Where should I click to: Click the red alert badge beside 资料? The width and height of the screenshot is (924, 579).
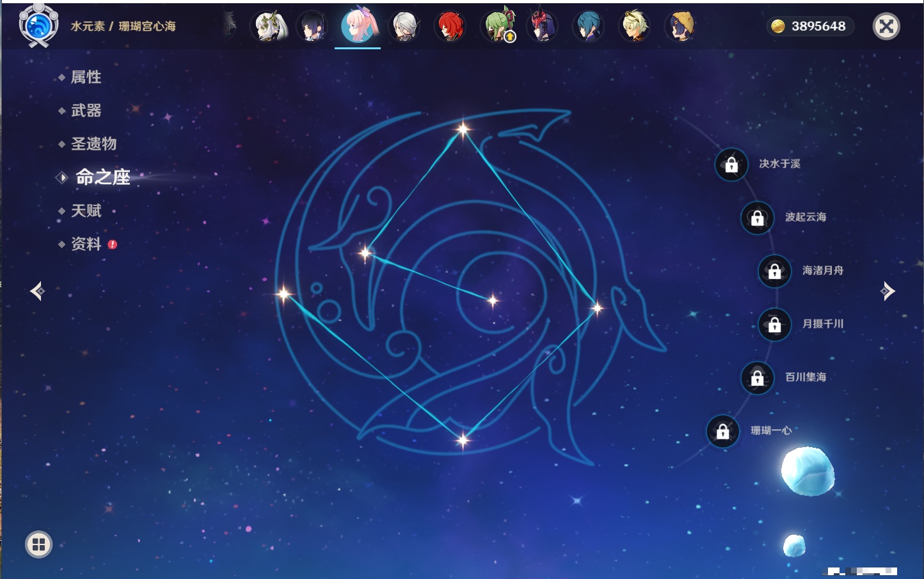coord(113,244)
